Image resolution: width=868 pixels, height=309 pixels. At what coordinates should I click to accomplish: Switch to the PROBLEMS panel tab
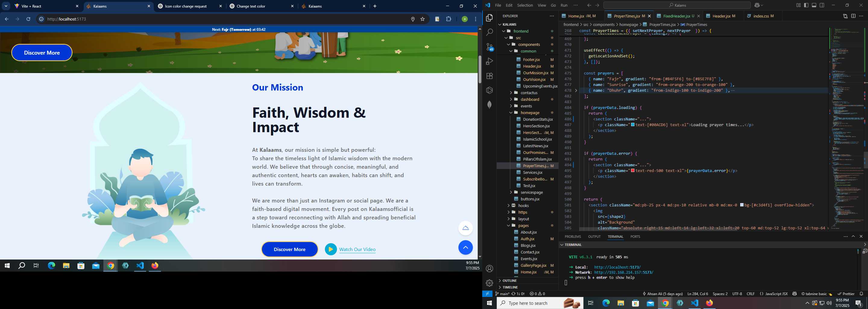click(573, 237)
